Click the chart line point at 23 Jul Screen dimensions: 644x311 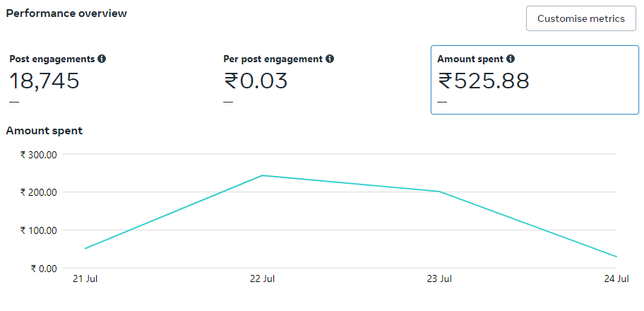(x=439, y=192)
